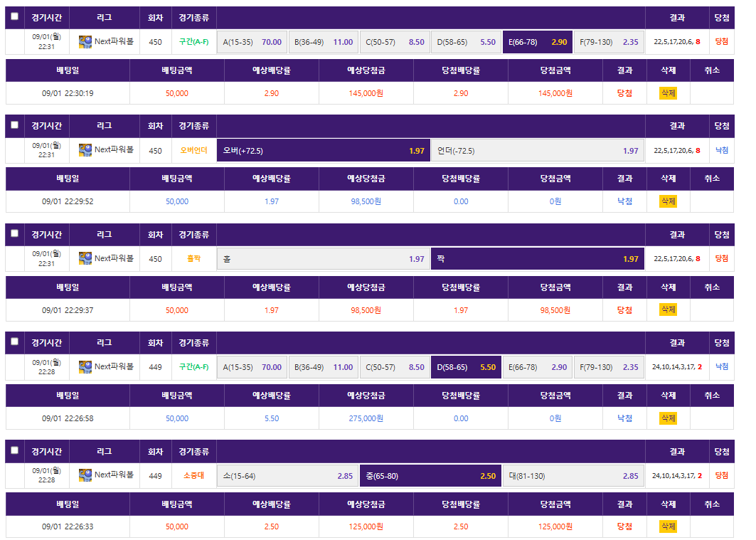
Task: Select A(15-35) 70.00 option in round 450
Action: pyautogui.click(x=252, y=42)
